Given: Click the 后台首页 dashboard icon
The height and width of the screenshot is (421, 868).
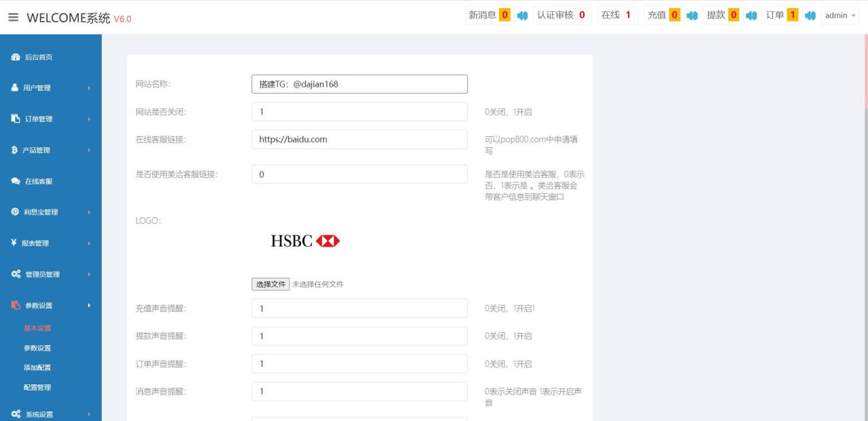Looking at the screenshot, I should [x=15, y=57].
